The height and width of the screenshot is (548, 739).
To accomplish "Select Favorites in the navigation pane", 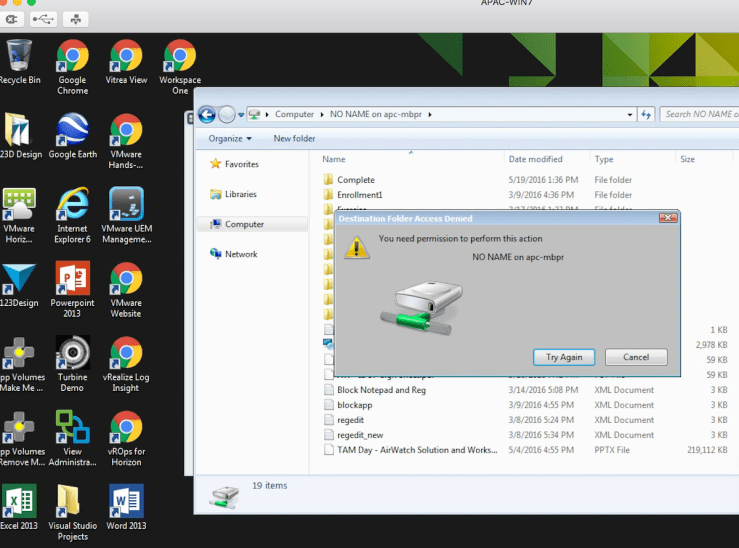I will pyautogui.click(x=241, y=164).
